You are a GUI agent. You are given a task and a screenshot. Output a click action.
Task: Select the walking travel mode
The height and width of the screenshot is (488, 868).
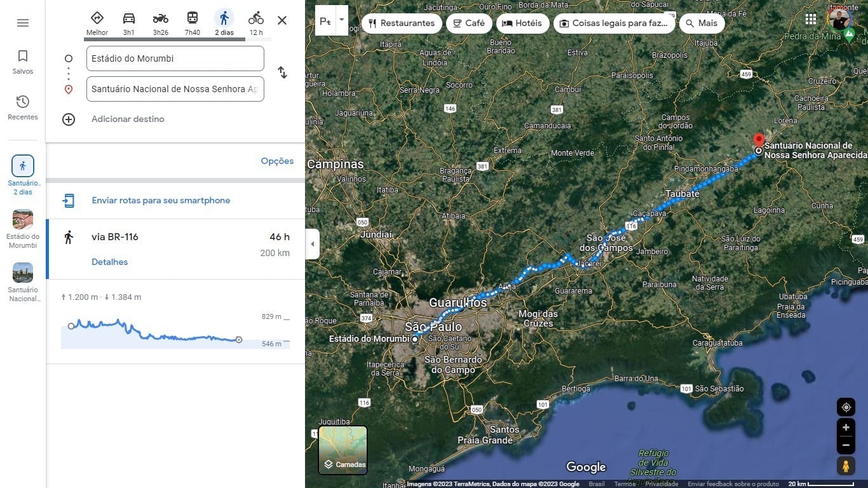(x=224, y=23)
